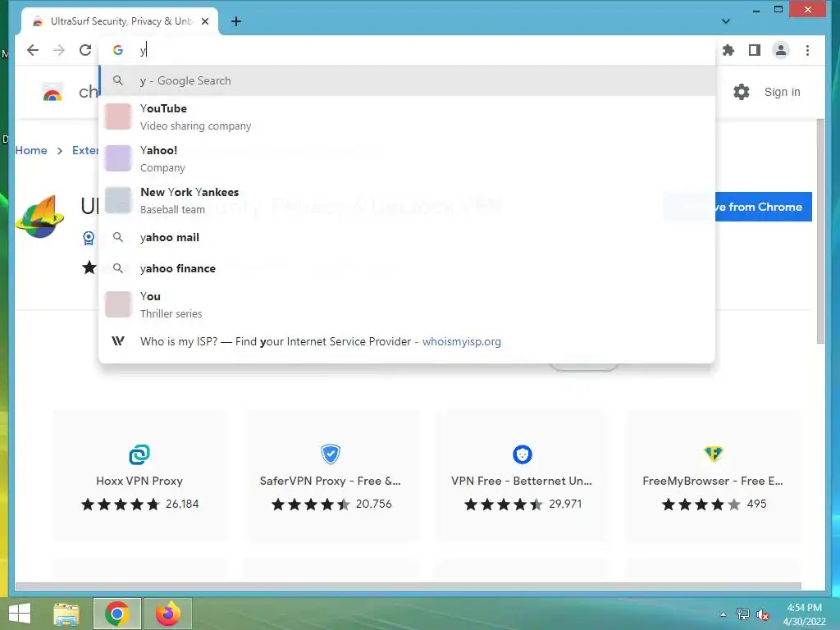The image size is (840, 630).
Task: Select the UltraSurf Security tab
Action: [x=120, y=21]
